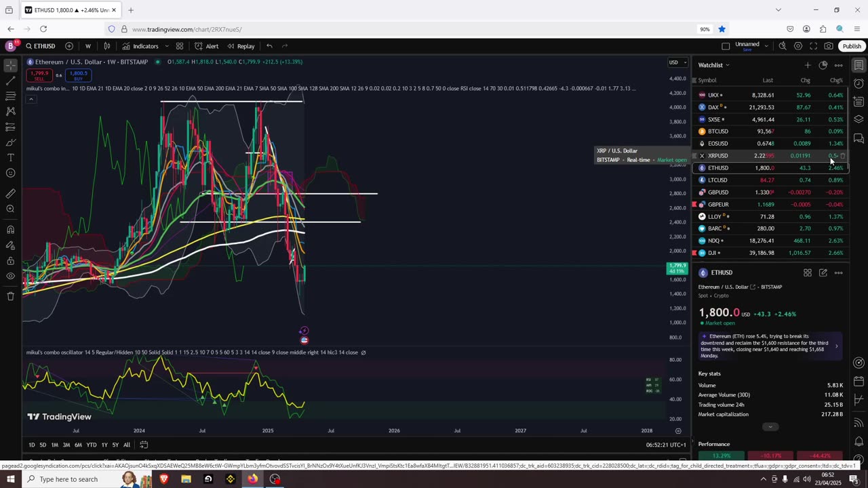Viewport: 868px width, 488px height.
Task: Open the W timeframe interval selector
Action: coord(87,46)
